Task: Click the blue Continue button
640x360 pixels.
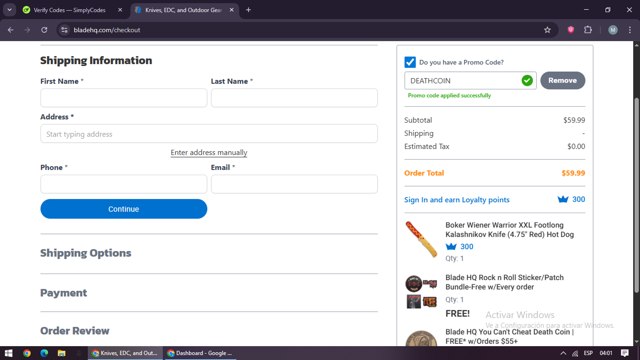Action: tap(124, 209)
